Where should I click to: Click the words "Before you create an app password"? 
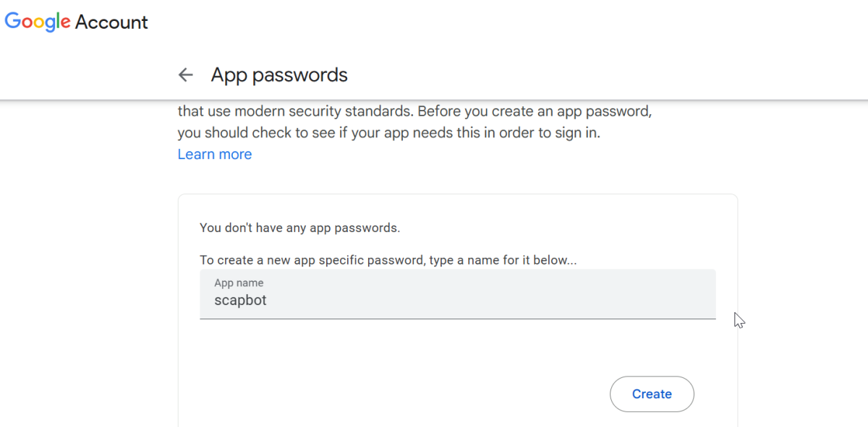pos(535,112)
